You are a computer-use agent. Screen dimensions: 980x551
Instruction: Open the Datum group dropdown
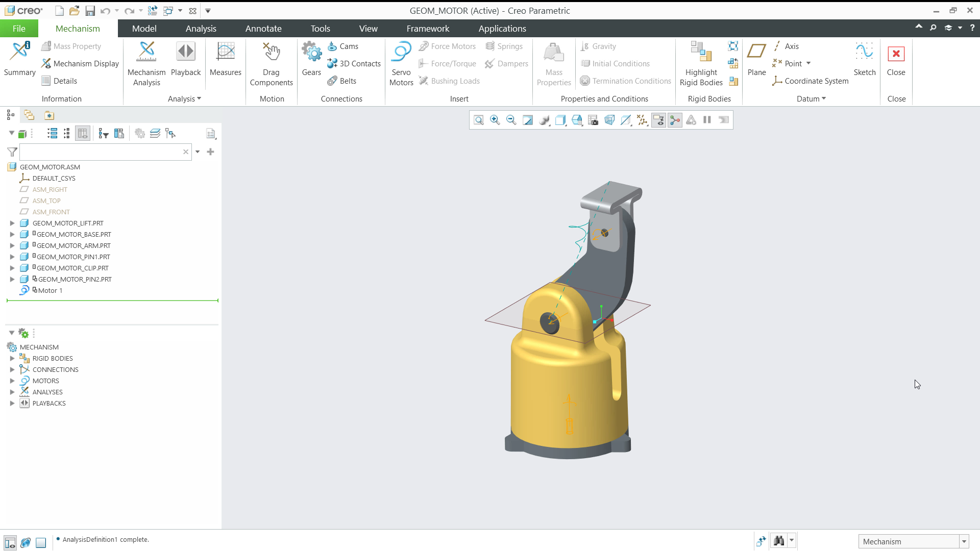(x=811, y=99)
